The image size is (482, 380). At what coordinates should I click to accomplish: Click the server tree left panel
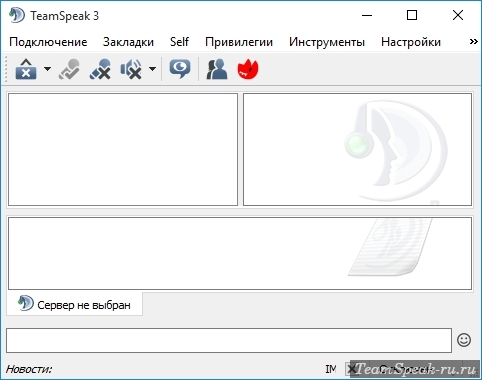click(123, 149)
